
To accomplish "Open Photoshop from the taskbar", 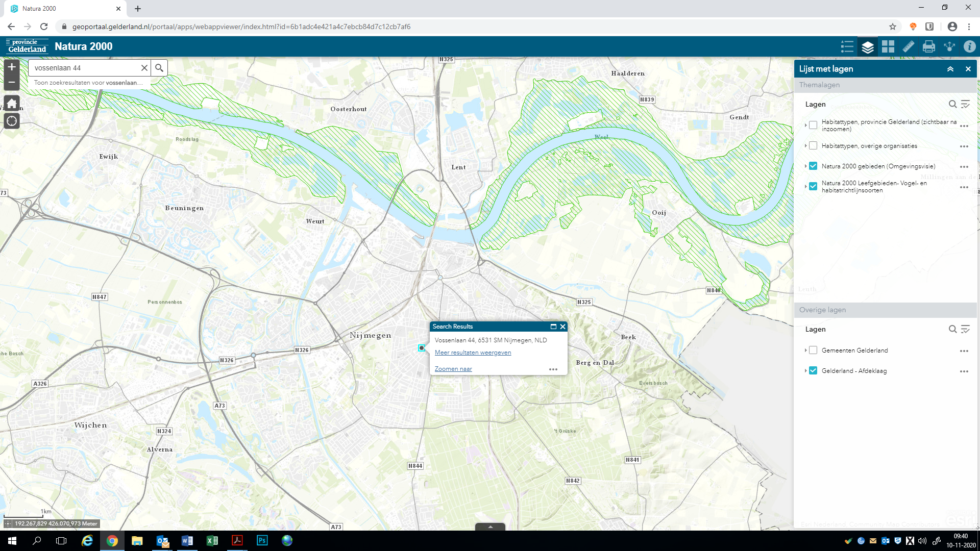I will point(262,541).
